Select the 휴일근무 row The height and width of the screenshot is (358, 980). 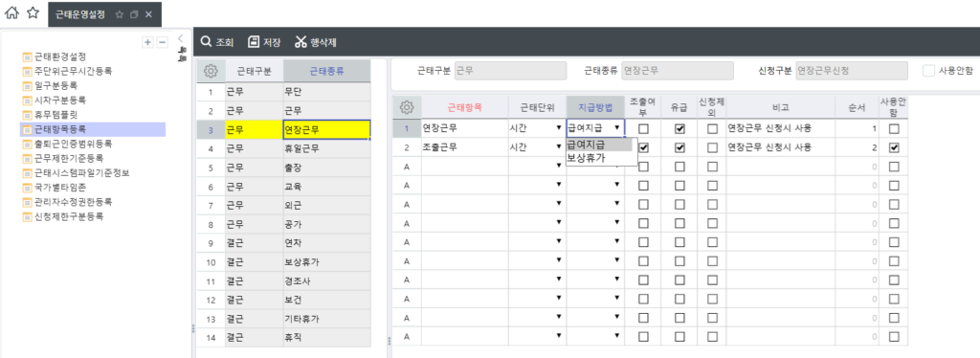click(x=327, y=148)
